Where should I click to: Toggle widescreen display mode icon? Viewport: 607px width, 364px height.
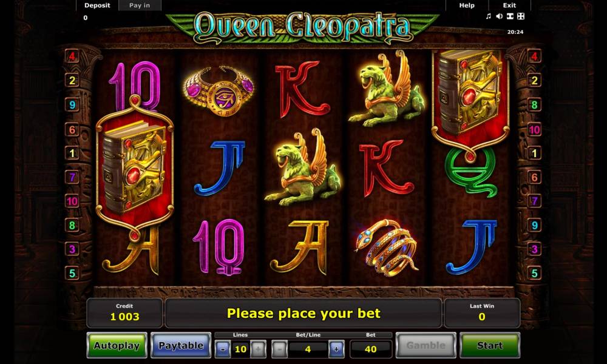pyautogui.click(x=510, y=16)
